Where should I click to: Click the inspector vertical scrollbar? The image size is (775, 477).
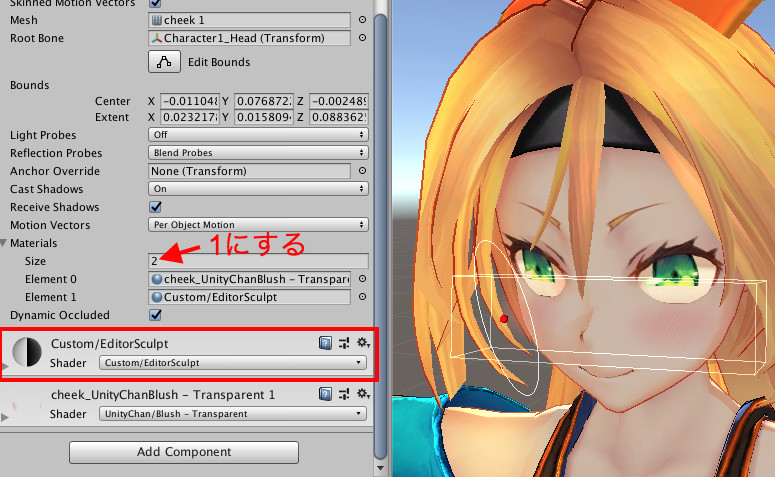click(380, 236)
